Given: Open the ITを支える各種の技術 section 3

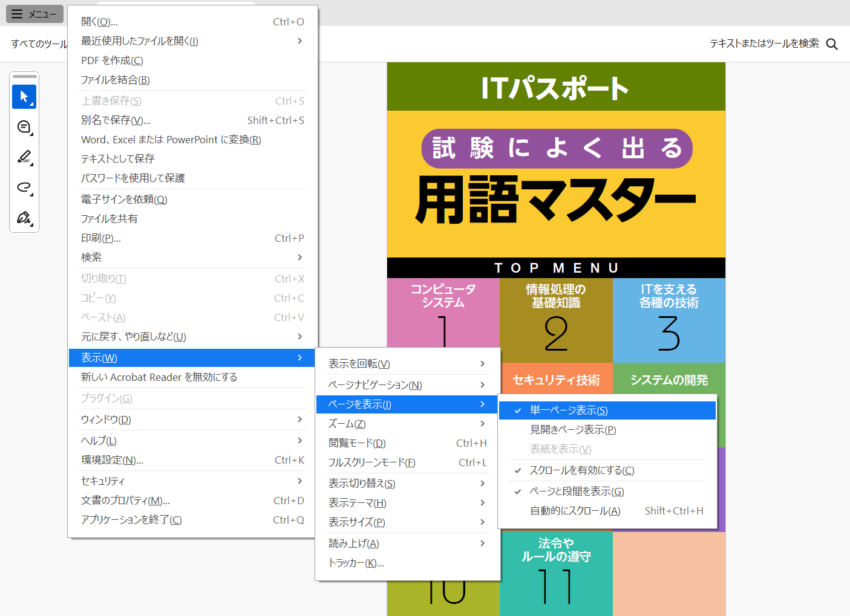Looking at the screenshot, I should (x=669, y=320).
